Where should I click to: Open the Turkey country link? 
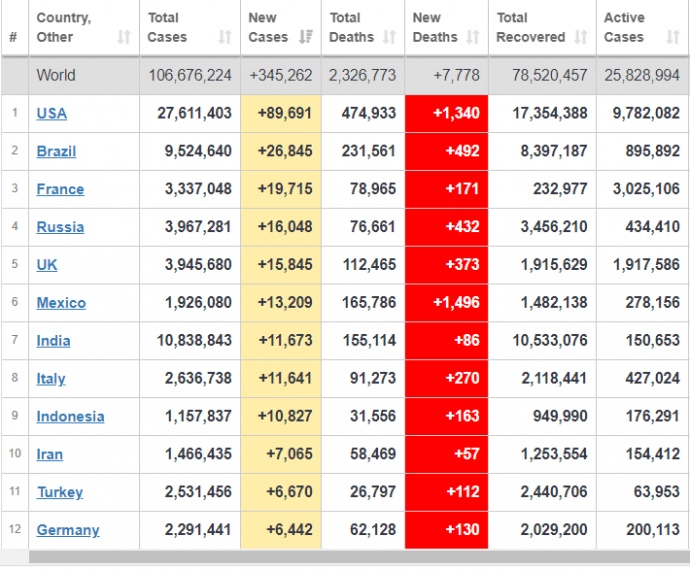tap(60, 492)
